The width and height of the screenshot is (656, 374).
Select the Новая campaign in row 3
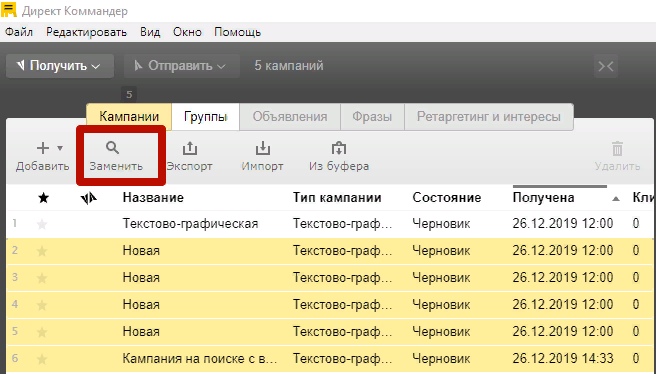[141, 277]
